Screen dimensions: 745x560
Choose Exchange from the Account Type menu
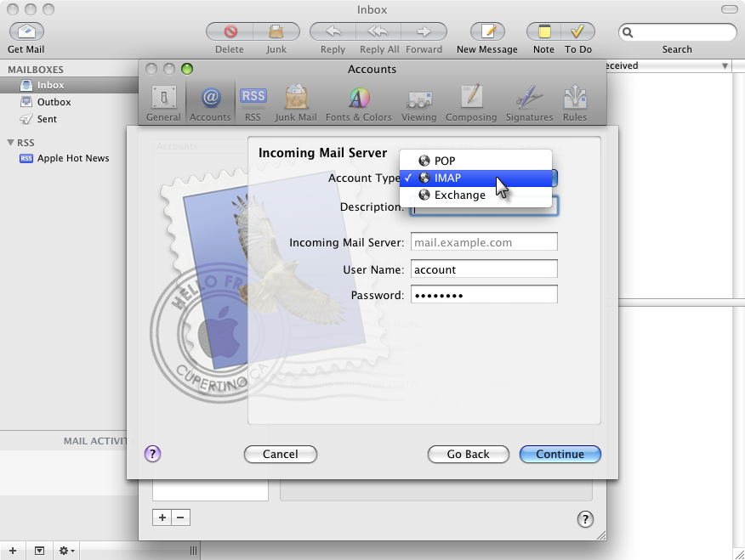[x=475, y=195]
